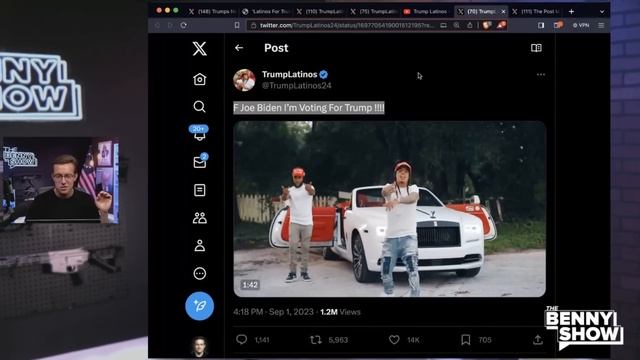Open Notifications bell with 20+ badge
The image size is (640, 360).
point(199,133)
